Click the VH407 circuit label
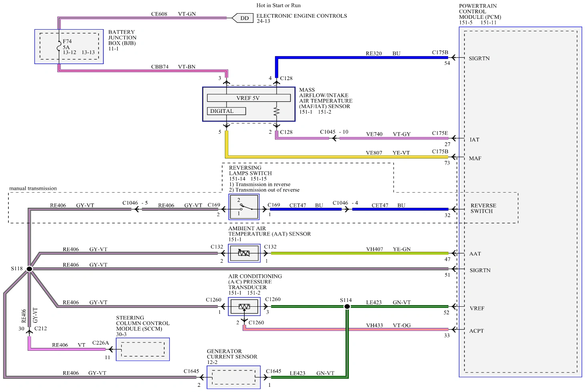The image size is (585, 392). pyautogui.click(x=375, y=249)
